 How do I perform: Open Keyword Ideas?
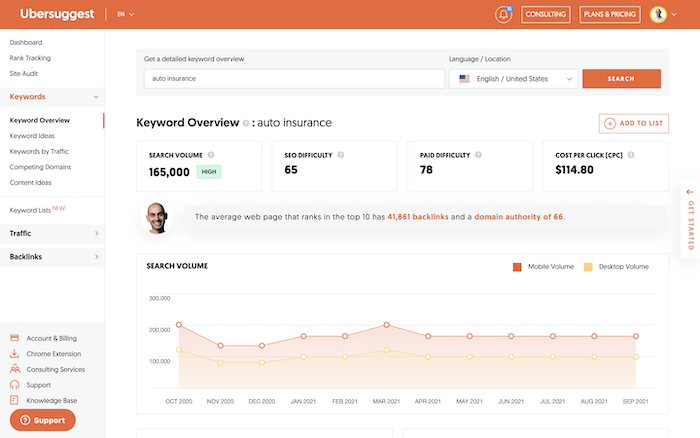tap(32, 136)
